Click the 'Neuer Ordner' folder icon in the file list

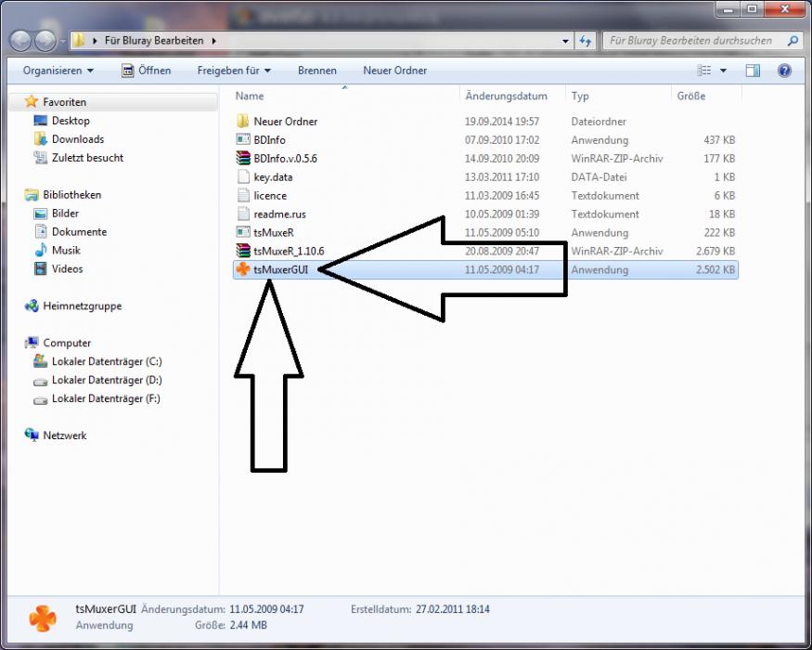click(243, 122)
